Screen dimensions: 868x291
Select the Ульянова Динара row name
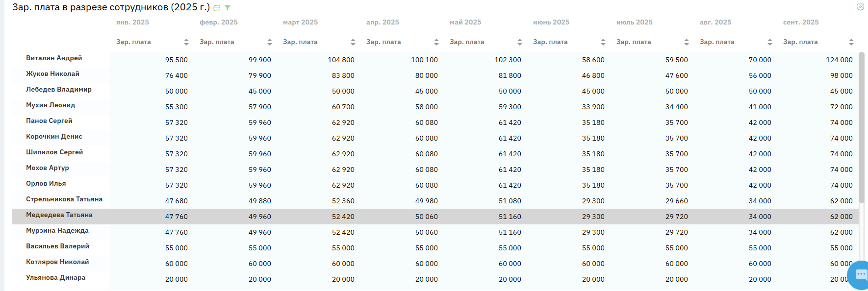(x=55, y=278)
